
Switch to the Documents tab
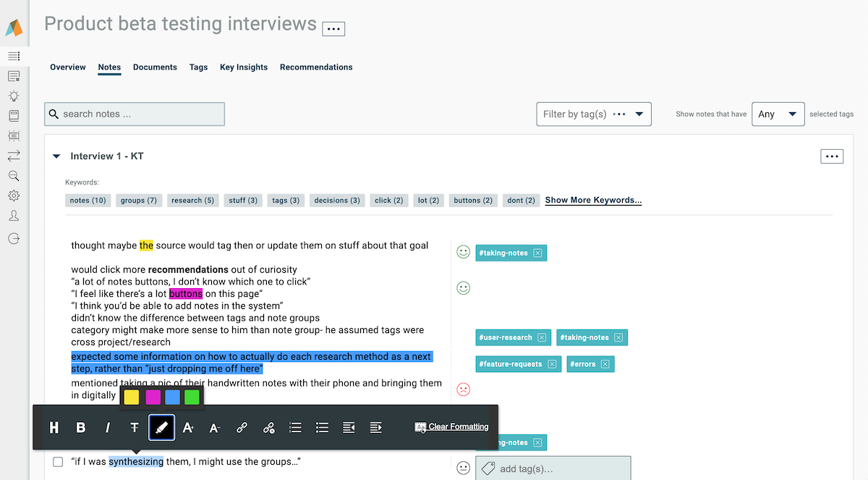[x=155, y=67]
